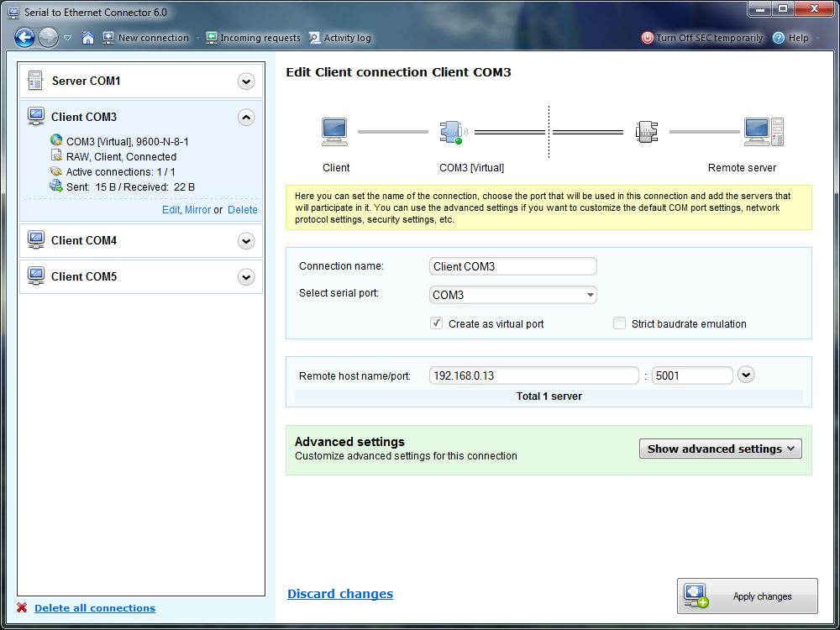Click the Server COM1 server icon

tap(35, 81)
